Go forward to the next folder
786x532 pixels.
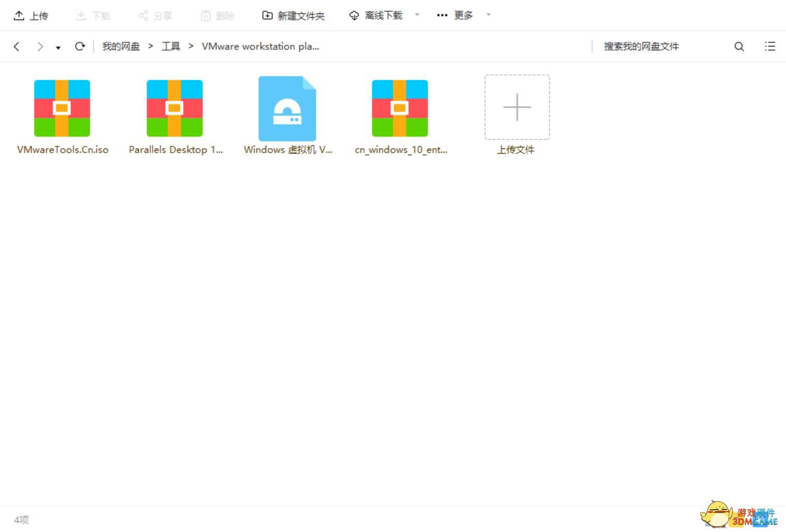[40, 47]
